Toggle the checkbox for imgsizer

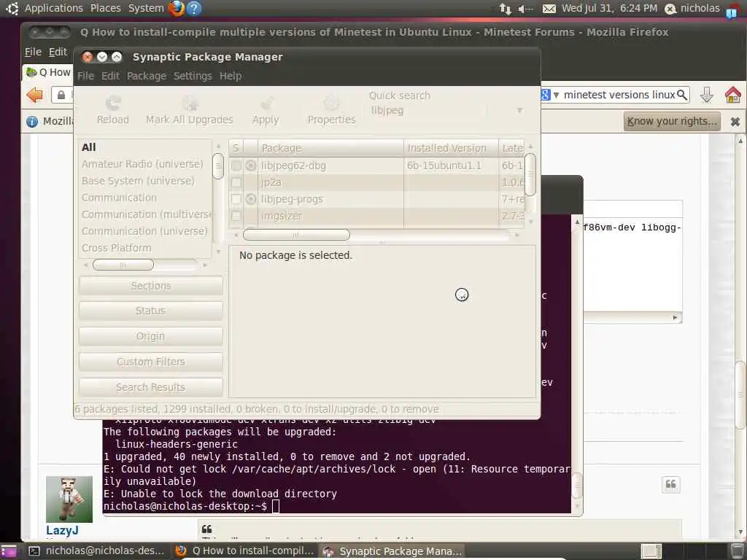pos(236,216)
